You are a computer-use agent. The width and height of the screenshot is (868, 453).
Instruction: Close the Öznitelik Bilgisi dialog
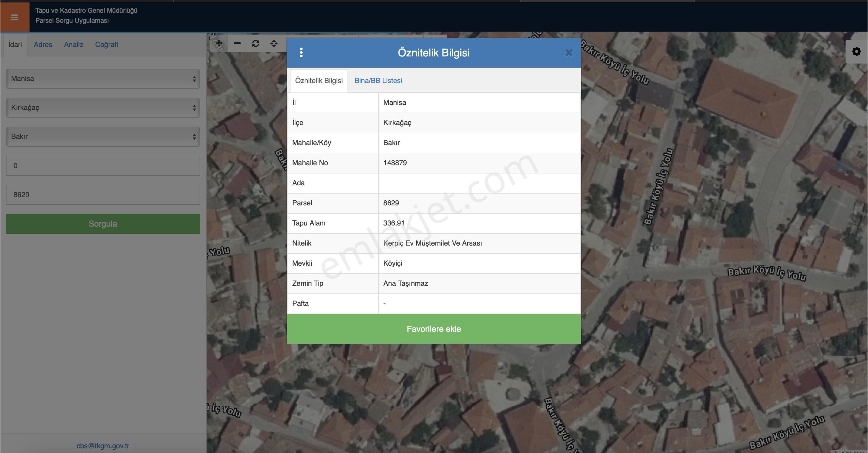click(569, 53)
